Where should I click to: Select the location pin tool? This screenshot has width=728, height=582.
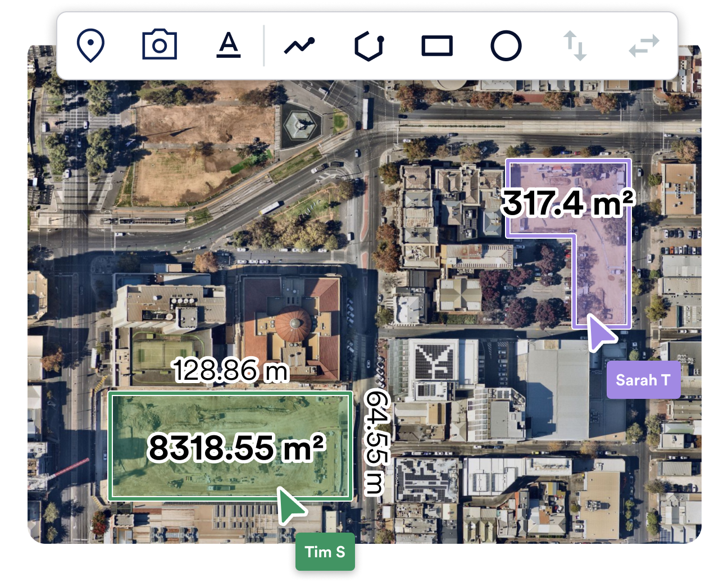click(91, 46)
